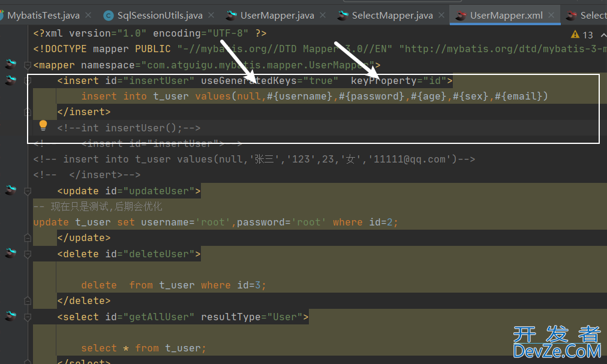Click the #{email} parameter in insert statement
607x364 pixels.
[518, 96]
